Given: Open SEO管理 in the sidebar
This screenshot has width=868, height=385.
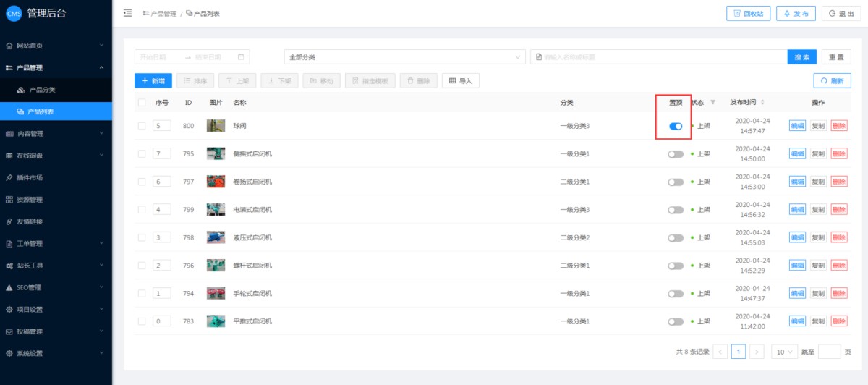Looking at the screenshot, I should click(56, 287).
